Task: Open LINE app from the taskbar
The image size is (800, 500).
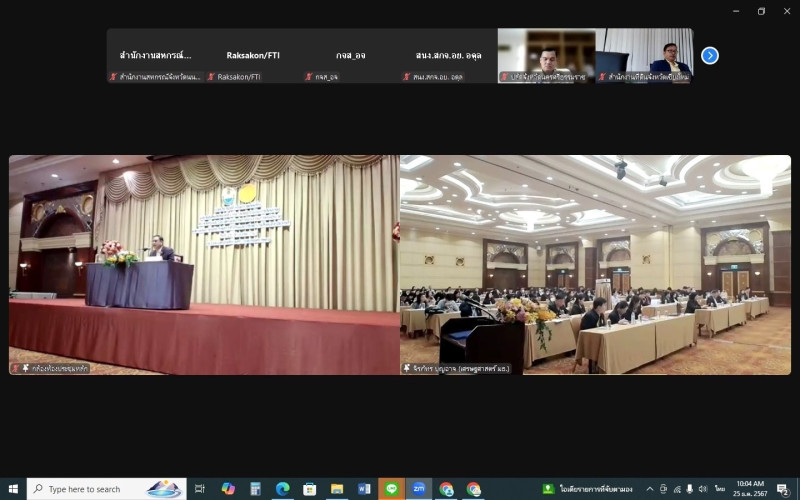Action: coord(392,489)
